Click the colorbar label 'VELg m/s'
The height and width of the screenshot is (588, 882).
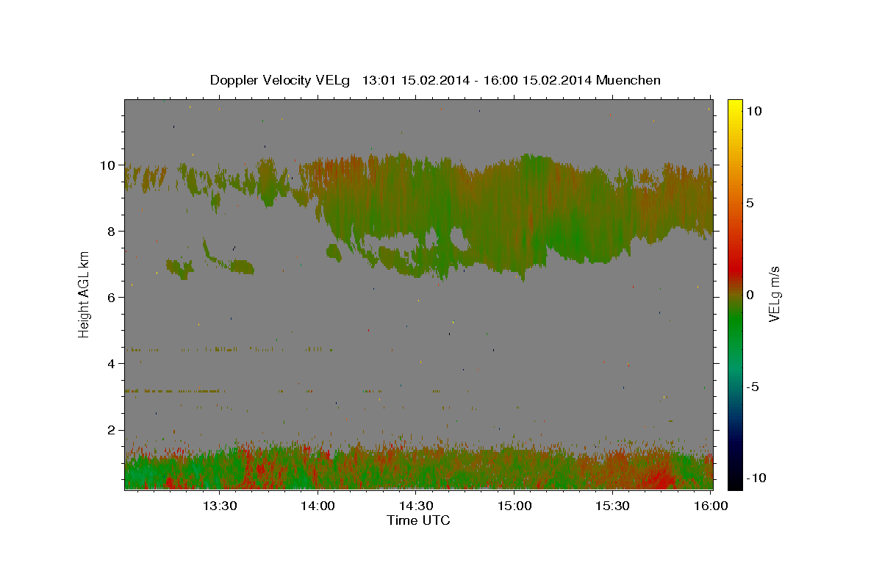pyautogui.click(x=774, y=294)
